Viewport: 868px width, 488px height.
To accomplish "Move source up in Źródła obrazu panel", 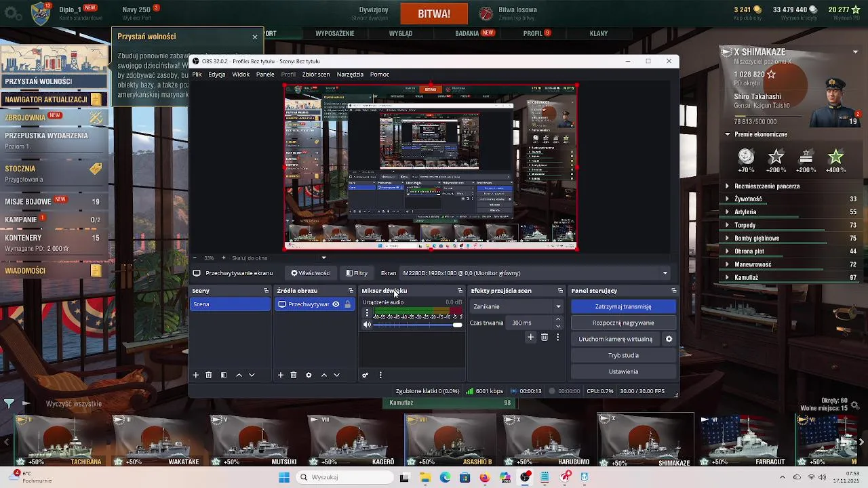I will coord(323,375).
